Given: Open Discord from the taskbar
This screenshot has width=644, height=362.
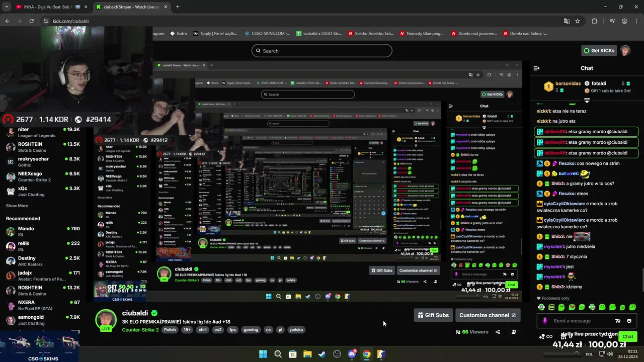Looking at the screenshot, I should pos(352,354).
